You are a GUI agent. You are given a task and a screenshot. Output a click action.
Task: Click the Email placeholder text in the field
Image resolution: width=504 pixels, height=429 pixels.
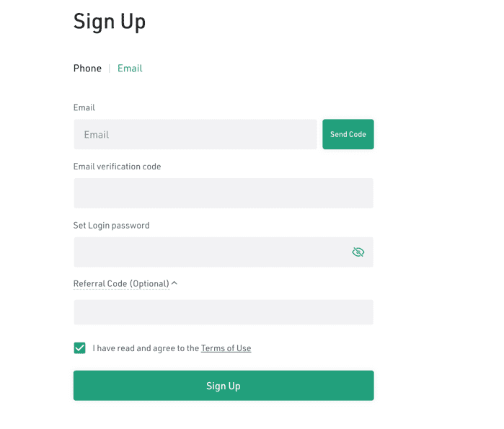(97, 135)
